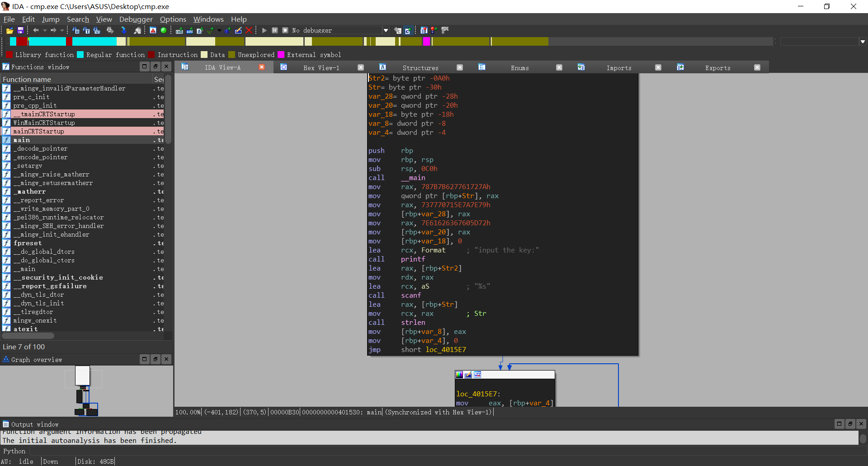The image size is (868, 466).
Task: Switch to the Imports tab
Action: (x=618, y=68)
